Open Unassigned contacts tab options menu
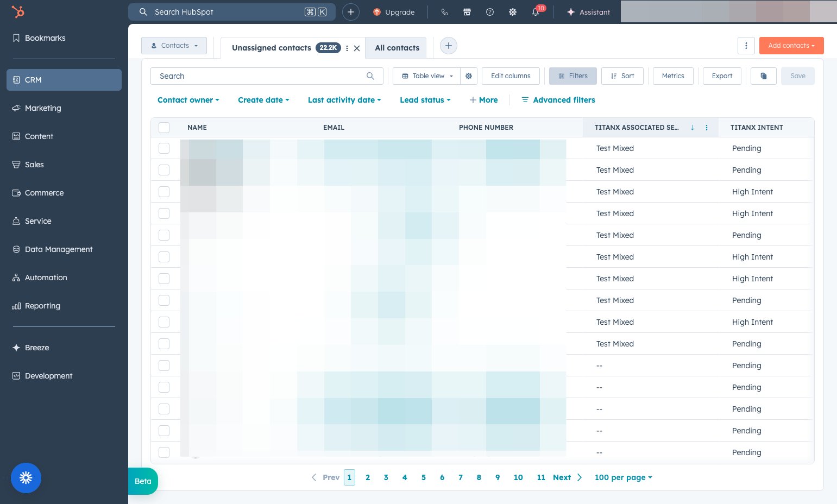Image resolution: width=837 pixels, height=504 pixels. (x=347, y=48)
